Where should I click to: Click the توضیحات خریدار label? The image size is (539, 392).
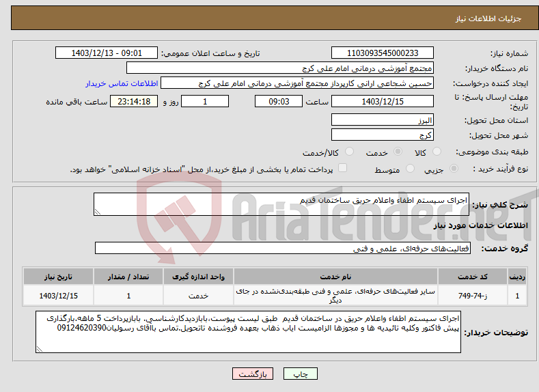[496, 333]
